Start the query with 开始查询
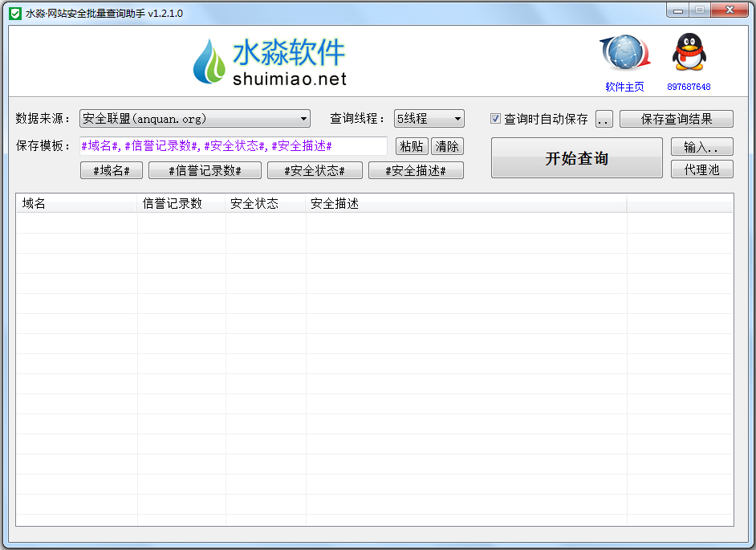 pyautogui.click(x=577, y=158)
